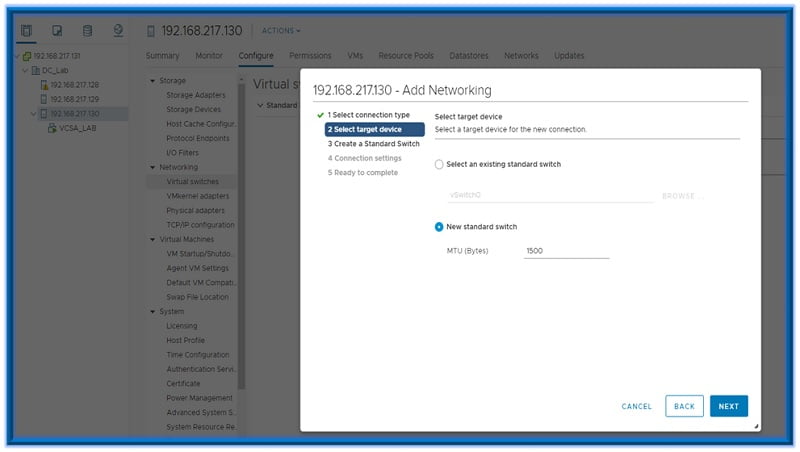Click the BACK button
Viewport: 800px width, 452px height.
coord(684,406)
